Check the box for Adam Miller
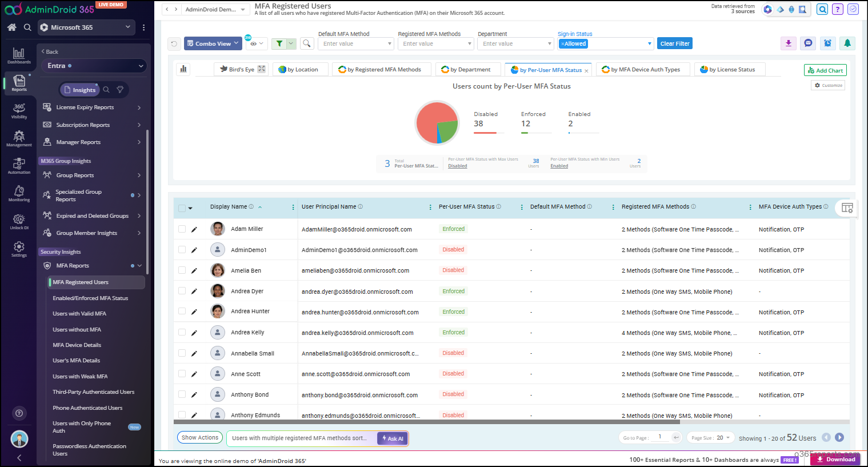This screenshot has width=868, height=467. (182, 229)
